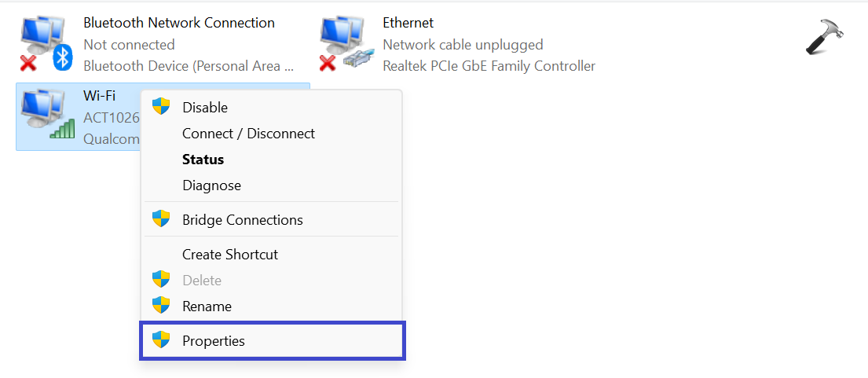Viewport: 868px width, 378px height.
Task: Select Diagnose in the context menu
Action: pyautogui.click(x=211, y=185)
